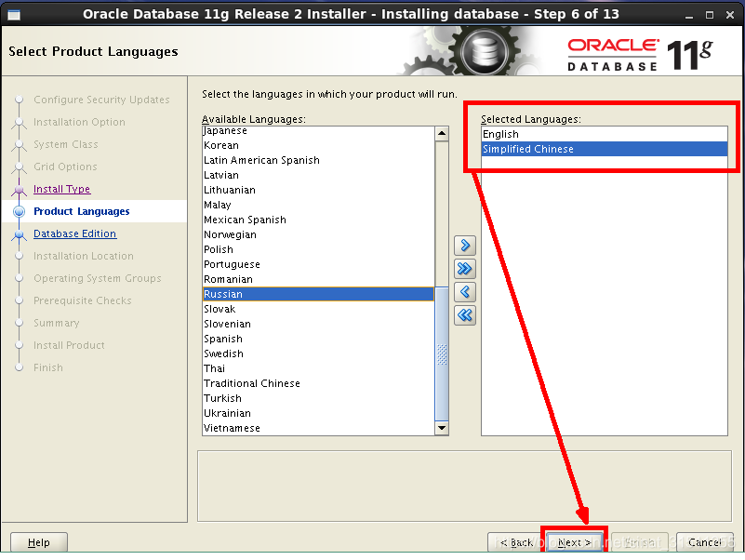Select Thai in Available Languages

tap(318, 369)
